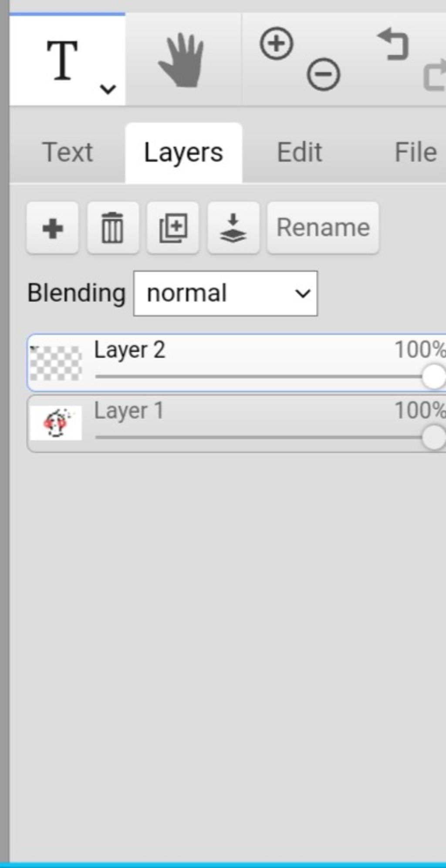Click the zoom out minus icon

324,74
